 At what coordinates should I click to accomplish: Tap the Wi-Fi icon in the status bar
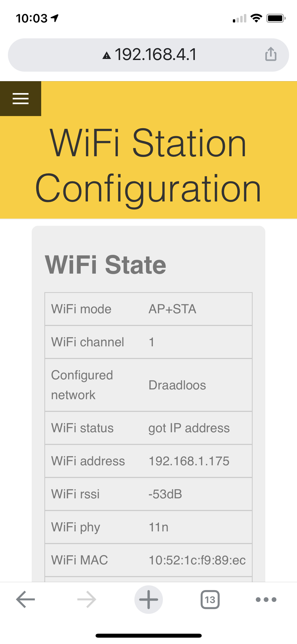(x=256, y=18)
